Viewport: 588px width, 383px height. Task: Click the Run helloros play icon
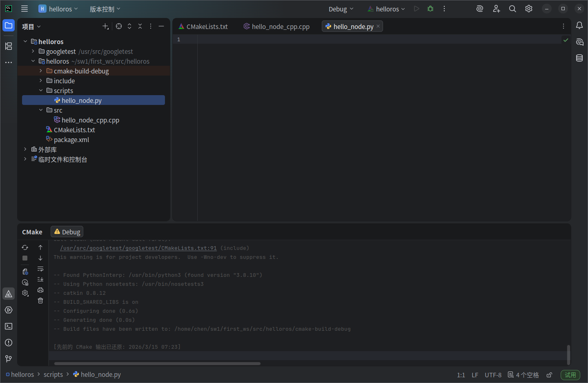click(416, 9)
